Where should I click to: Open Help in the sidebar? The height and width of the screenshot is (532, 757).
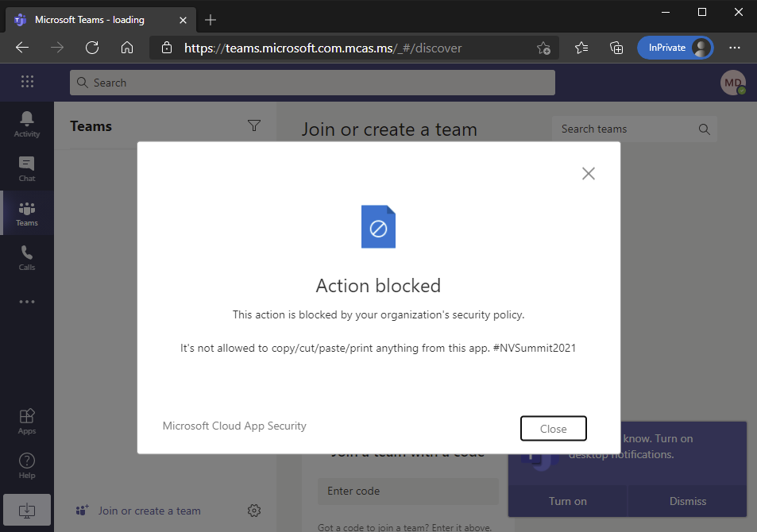[x=27, y=466]
